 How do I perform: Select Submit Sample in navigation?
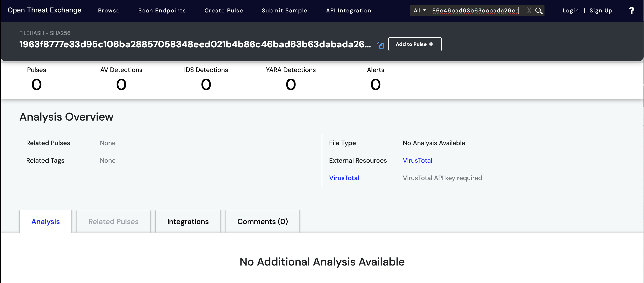284,11
